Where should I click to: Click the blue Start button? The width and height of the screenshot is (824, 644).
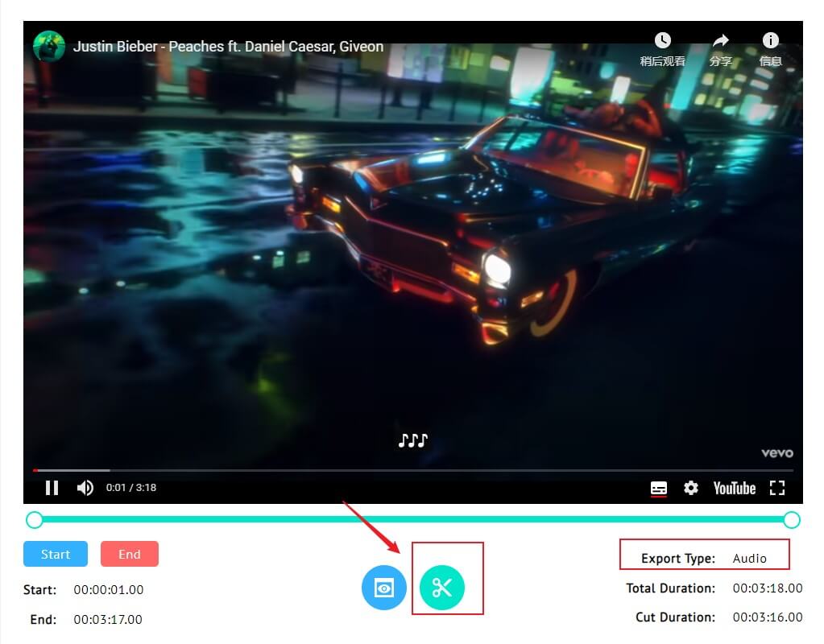56,554
